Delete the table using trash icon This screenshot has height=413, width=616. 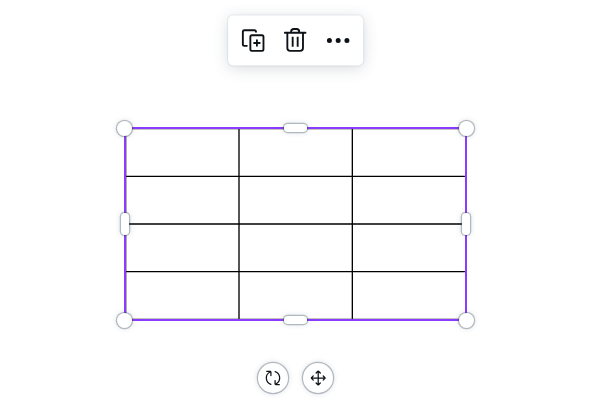coord(295,41)
